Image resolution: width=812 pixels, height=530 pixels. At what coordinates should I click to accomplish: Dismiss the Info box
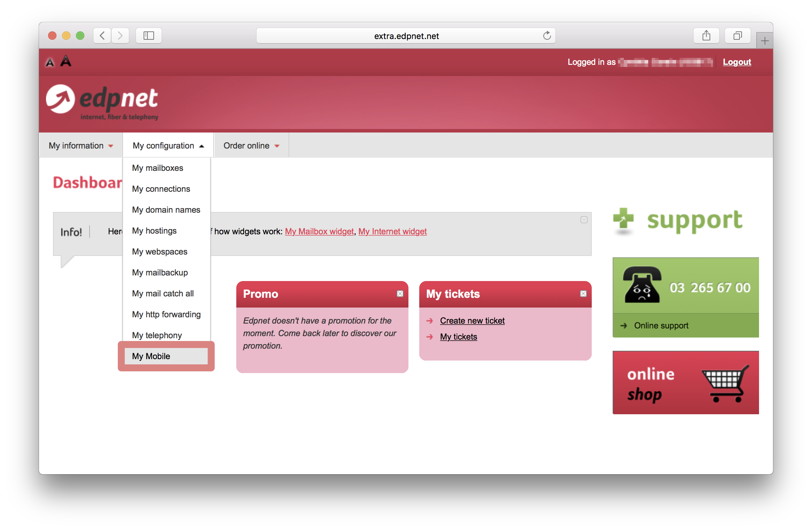coord(584,220)
